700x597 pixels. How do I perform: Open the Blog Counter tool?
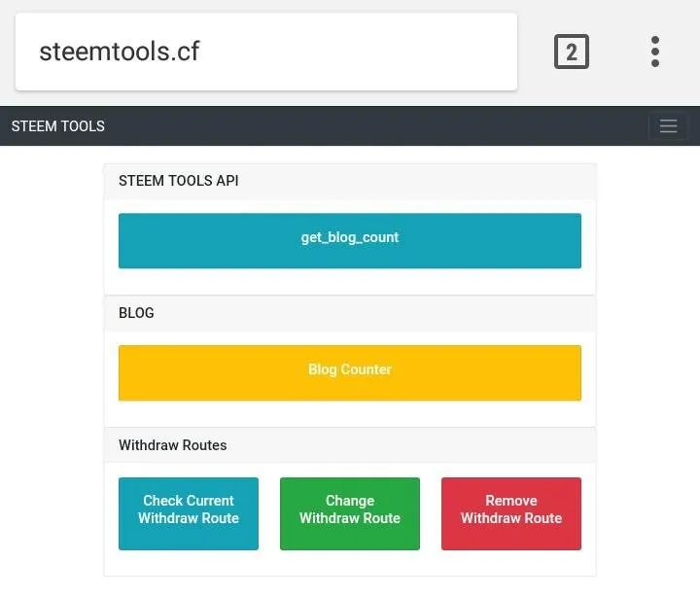(350, 372)
